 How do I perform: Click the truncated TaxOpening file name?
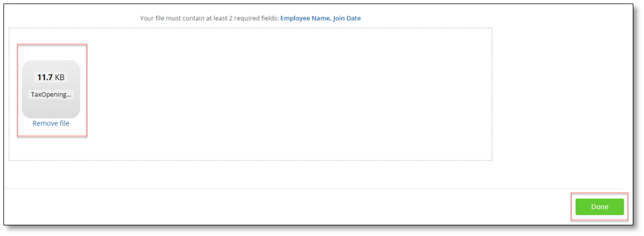(x=51, y=94)
